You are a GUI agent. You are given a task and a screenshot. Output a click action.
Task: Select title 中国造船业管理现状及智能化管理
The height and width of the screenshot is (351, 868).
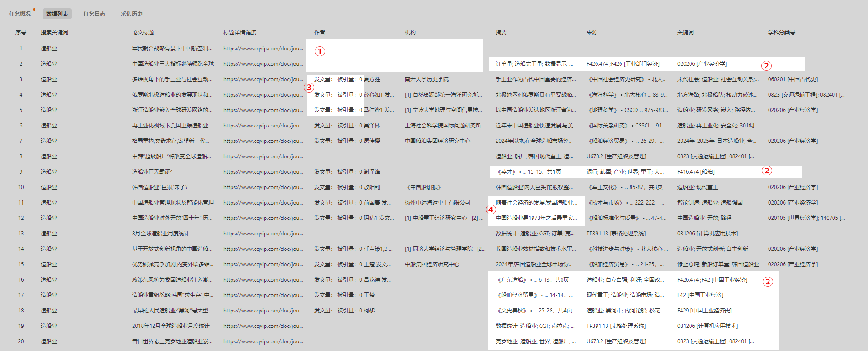tap(173, 203)
